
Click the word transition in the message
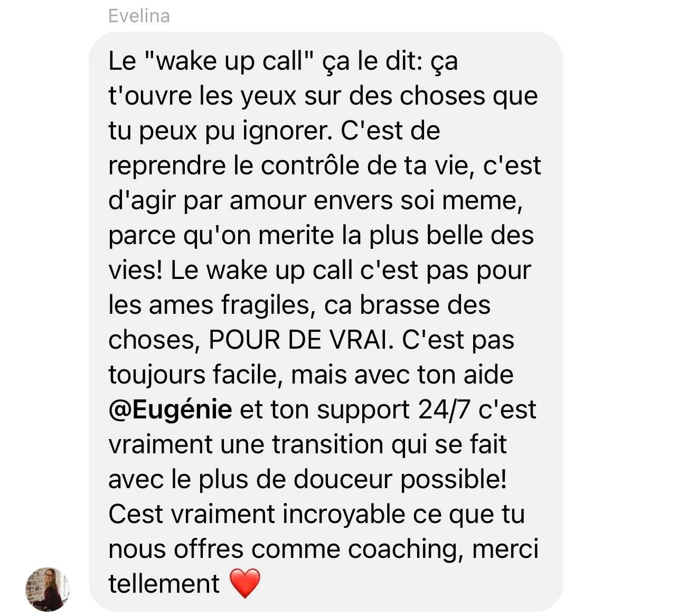pyautogui.click(x=327, y=444)
